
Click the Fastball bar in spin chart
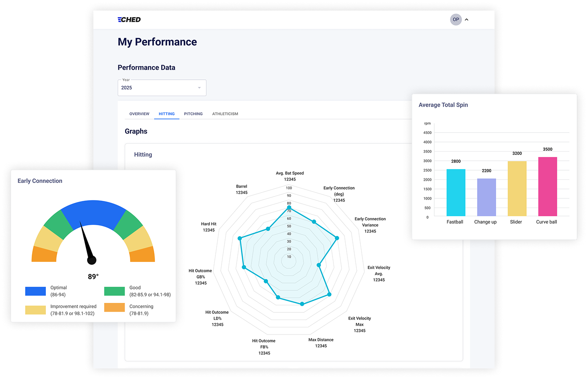(x=456, y=193)
